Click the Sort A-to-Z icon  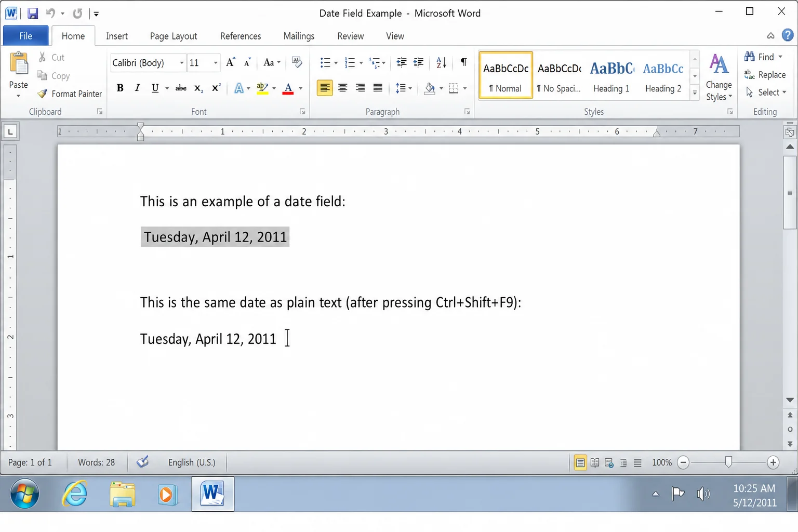(x=441, y=63)
